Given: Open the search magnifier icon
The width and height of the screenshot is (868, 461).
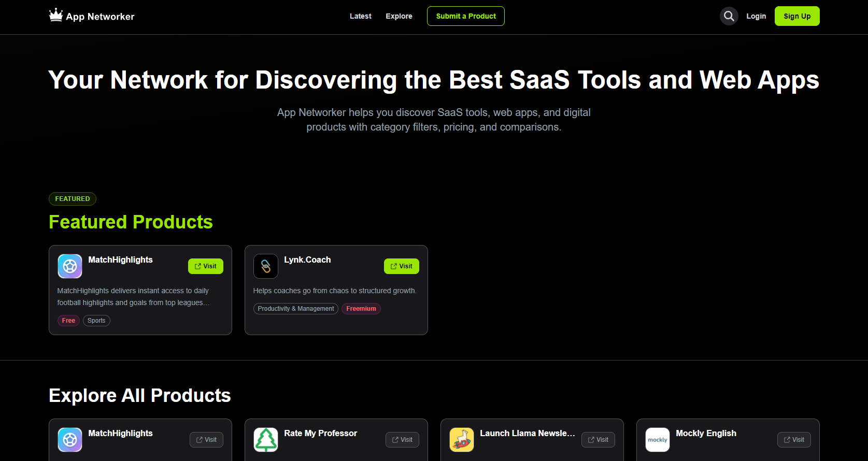Looking at the screenshot, I should [x=729, y=16].
